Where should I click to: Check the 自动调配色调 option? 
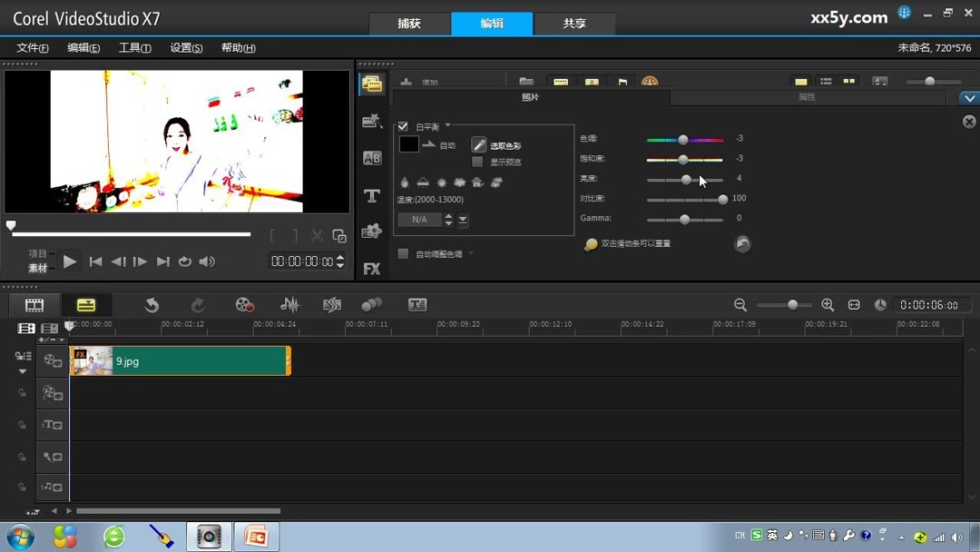[x=403, y=251]
